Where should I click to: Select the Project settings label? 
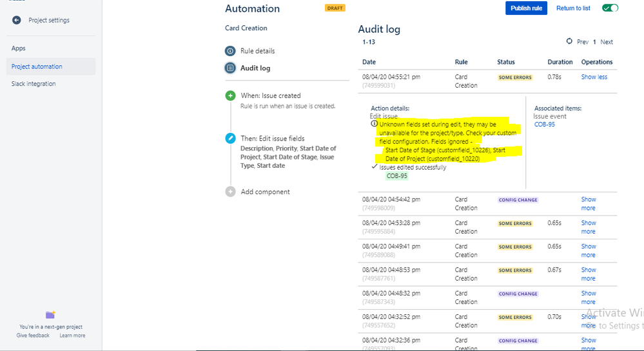coord(49,20)
